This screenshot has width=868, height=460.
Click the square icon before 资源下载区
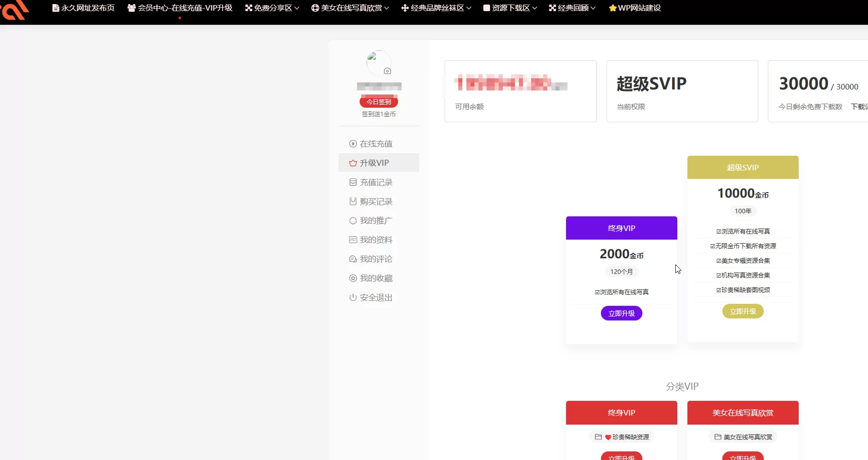tap(487, 8)
